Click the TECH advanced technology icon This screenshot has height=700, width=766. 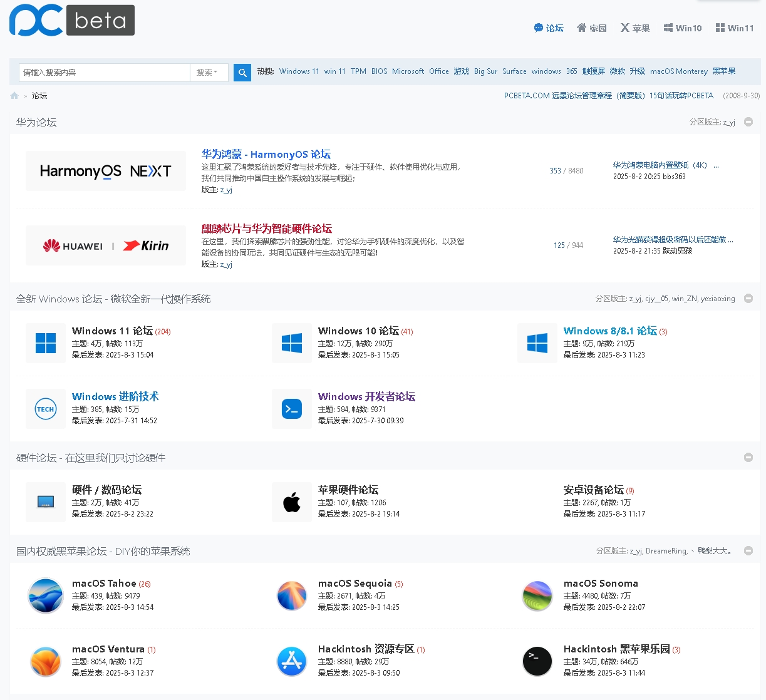pyautogui.click(x=46, y=409)
